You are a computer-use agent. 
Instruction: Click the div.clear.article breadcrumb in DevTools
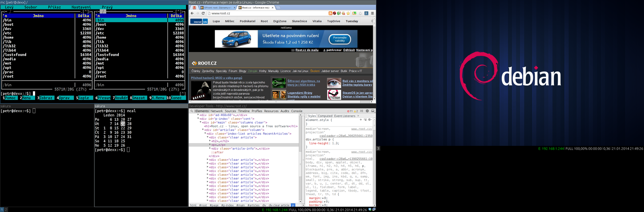click(x=279, y=205)
